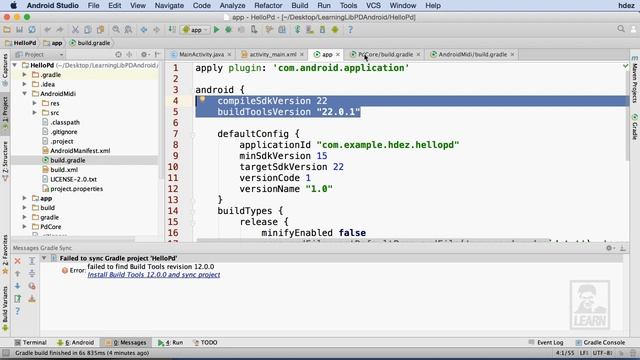Viewport: 640px width, 360px height.
Task: Click the Paste clipboard icon
Action: coord(100,29)
